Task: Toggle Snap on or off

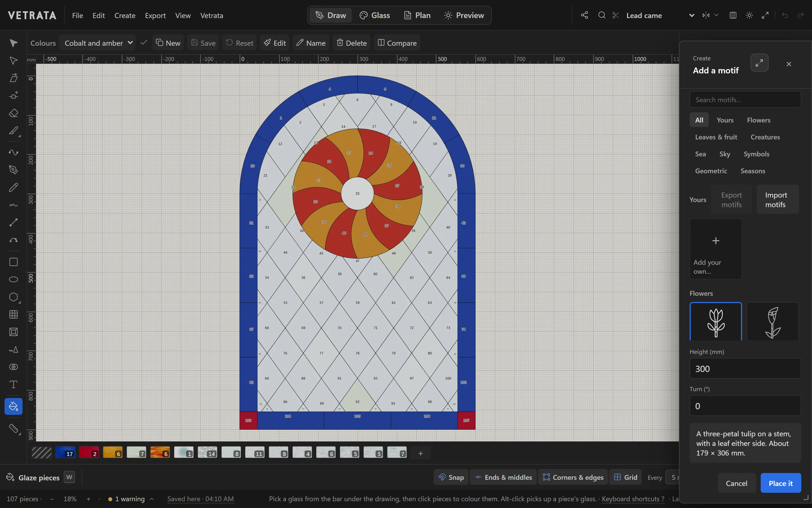Action: [x=451, y=477]
